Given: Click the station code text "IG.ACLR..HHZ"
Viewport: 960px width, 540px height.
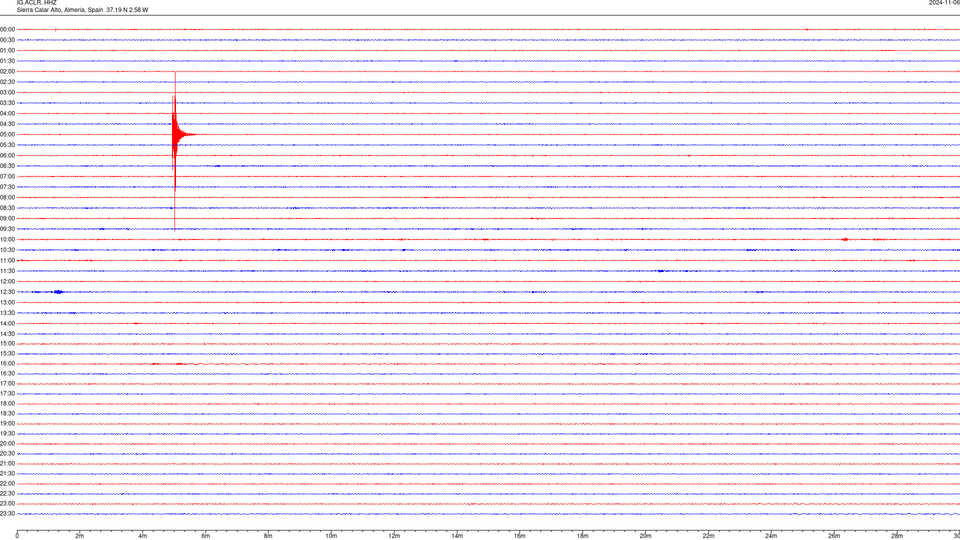Looking at the screenshot, I should click(x=37, y=2).
